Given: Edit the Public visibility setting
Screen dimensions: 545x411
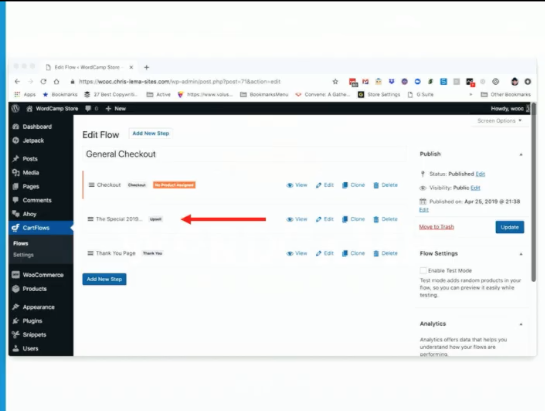Looking at the screenshot, I should (475, 188).
